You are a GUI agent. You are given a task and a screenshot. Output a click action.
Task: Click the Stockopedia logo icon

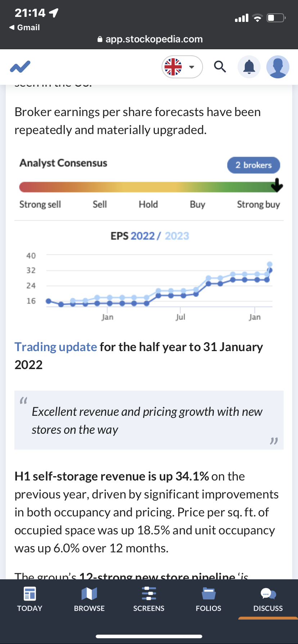point(20,67)
